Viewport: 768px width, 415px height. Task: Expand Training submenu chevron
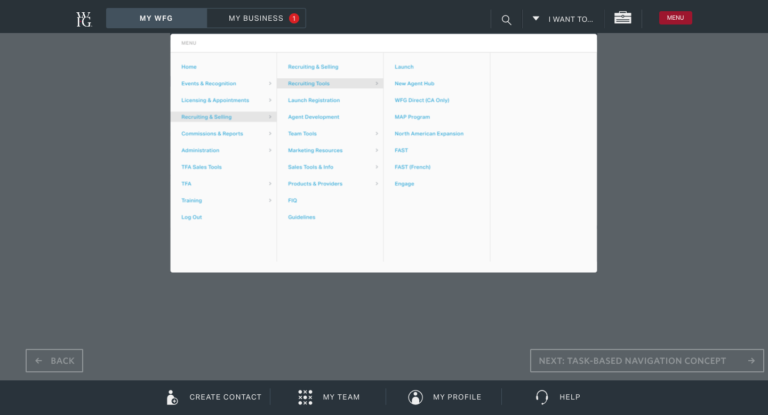pyautogui.click(x=270, y=200)
